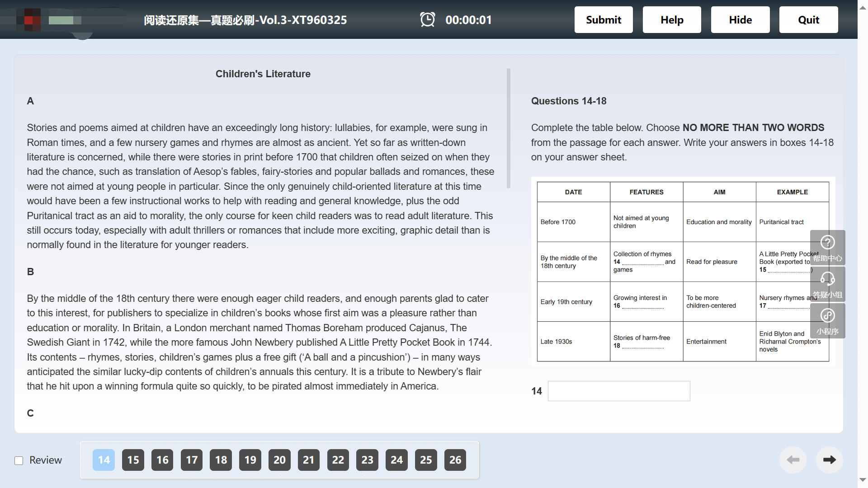Image resolution: width=868 pixels, height=488 pixels.
Task: Jump to question 19
Action: point(250,460)
